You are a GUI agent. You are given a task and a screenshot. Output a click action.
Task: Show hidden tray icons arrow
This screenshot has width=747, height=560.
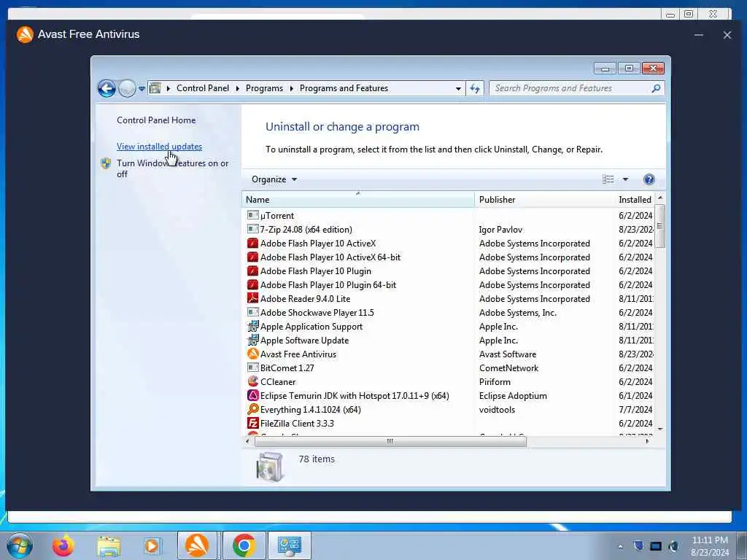(x=620, y=547)
